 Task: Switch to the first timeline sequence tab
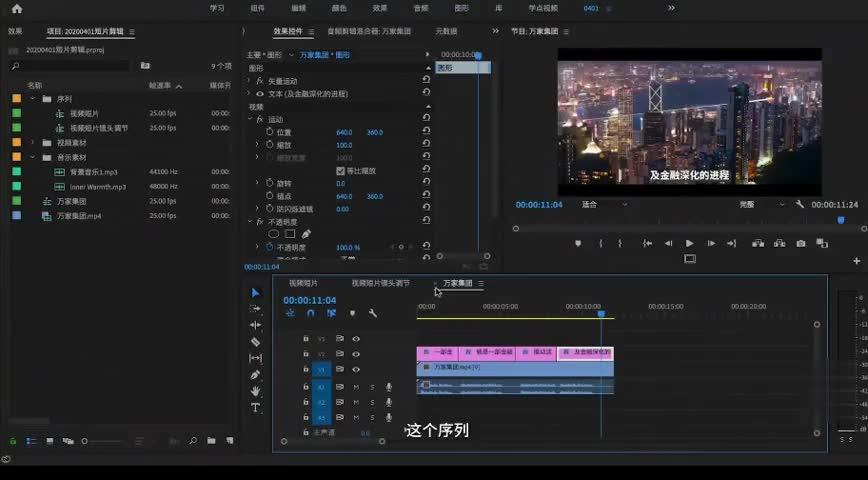coord(303,283)
